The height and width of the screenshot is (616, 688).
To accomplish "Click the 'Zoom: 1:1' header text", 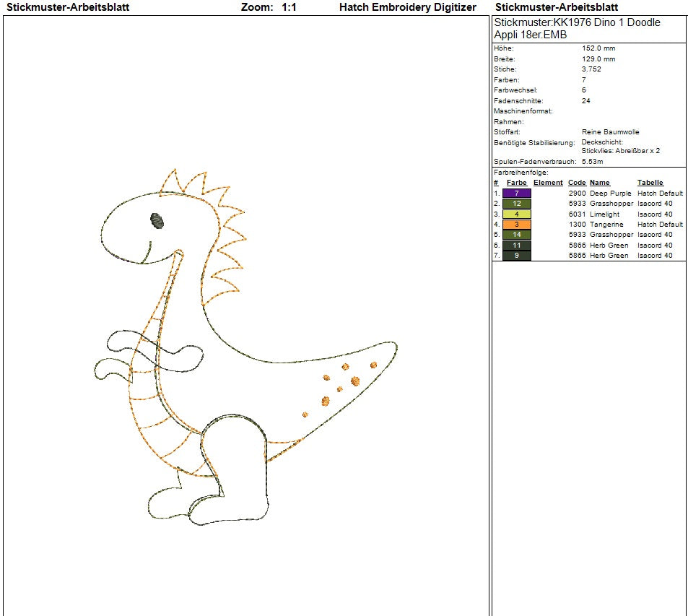I will pos(269,7).
